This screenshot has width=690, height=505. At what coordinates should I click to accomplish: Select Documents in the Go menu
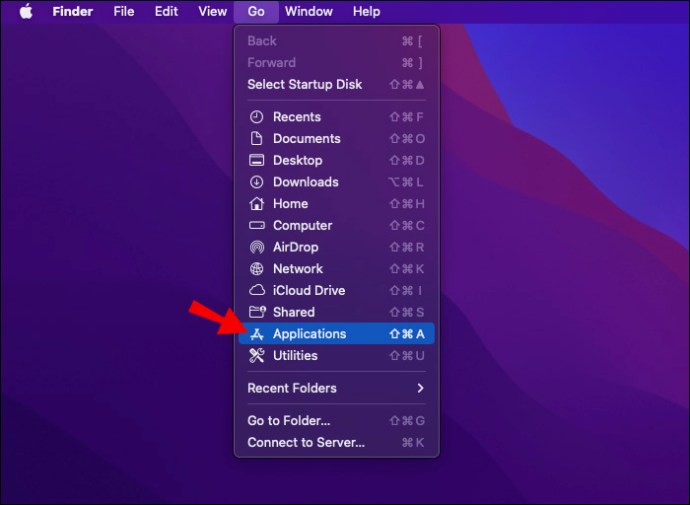tap(337, 139)
